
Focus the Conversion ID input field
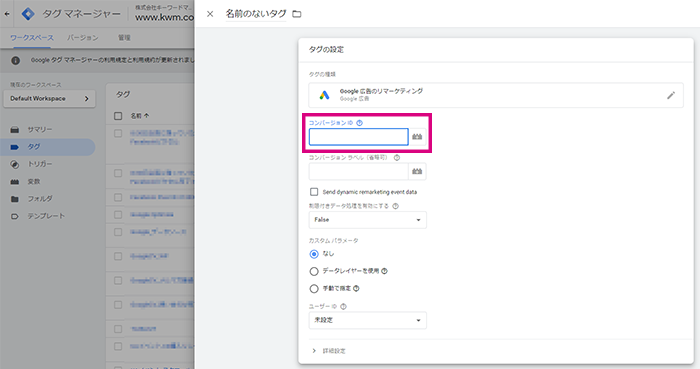click(x=358, y=137)
